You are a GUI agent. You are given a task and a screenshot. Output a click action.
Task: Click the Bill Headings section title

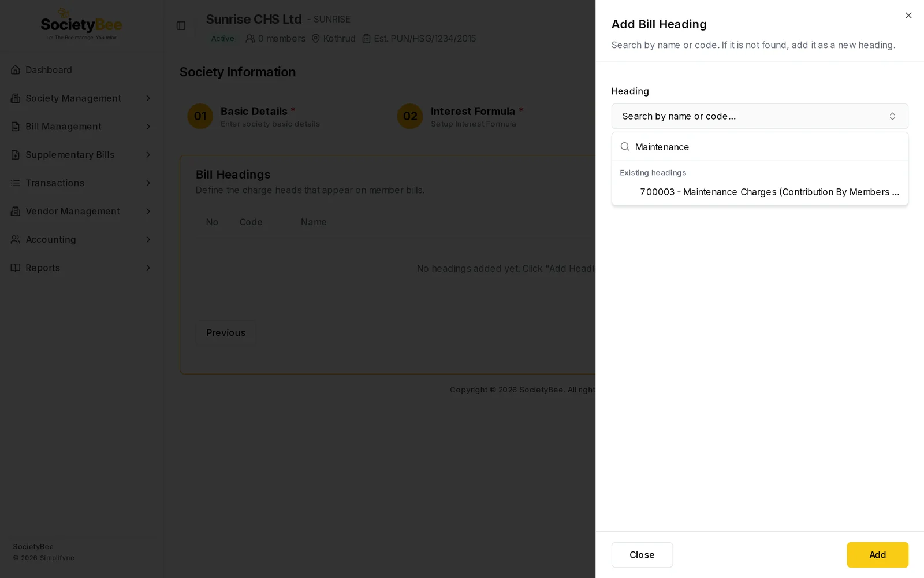pyautogui.click(x=233, y=175)
